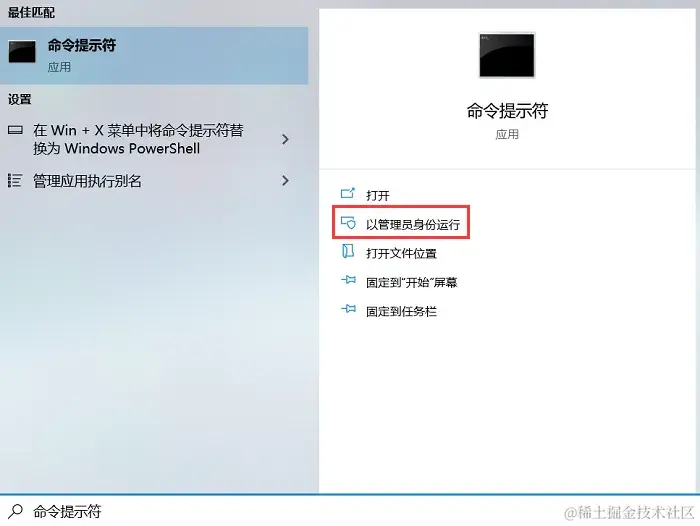This screenshot has height=526, width=700.
Task: Click 固定到"开始"屏幕 option text
Action: point(412,283)
